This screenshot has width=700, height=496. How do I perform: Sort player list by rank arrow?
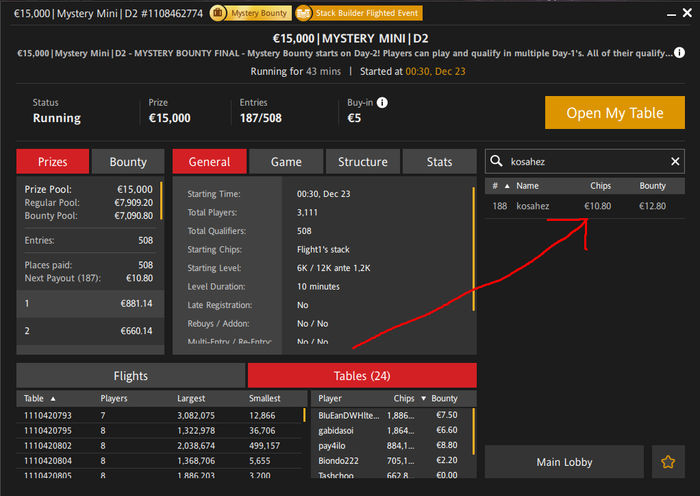tap(507, 186)
